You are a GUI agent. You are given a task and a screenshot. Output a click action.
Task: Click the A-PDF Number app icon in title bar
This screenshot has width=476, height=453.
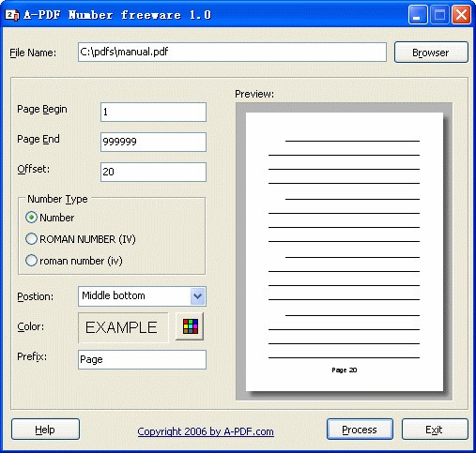(12, 15)
